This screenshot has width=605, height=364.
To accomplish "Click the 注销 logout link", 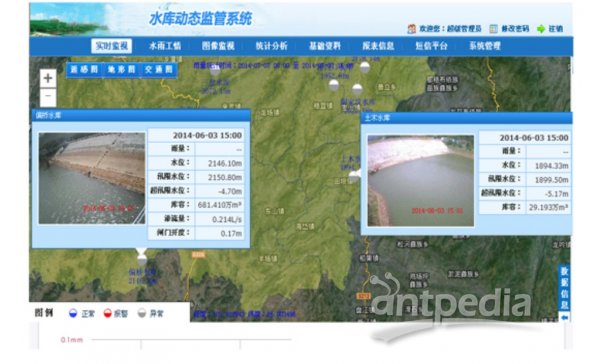I will pyautogui.click(x=556, y=29).
